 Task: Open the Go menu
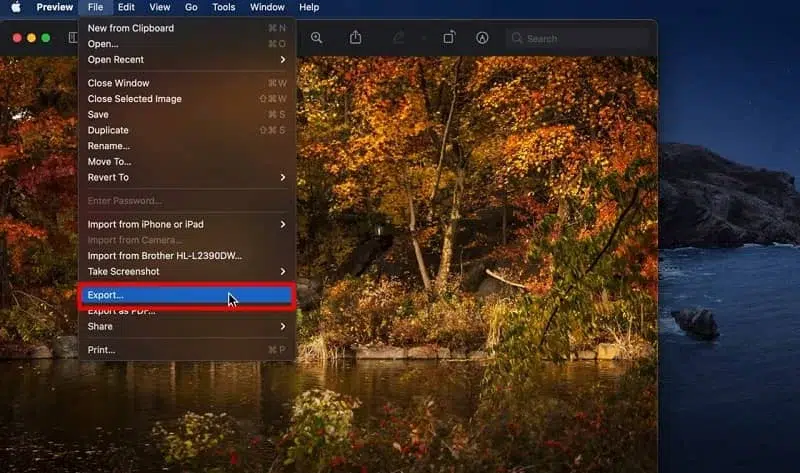click(191, 7)
